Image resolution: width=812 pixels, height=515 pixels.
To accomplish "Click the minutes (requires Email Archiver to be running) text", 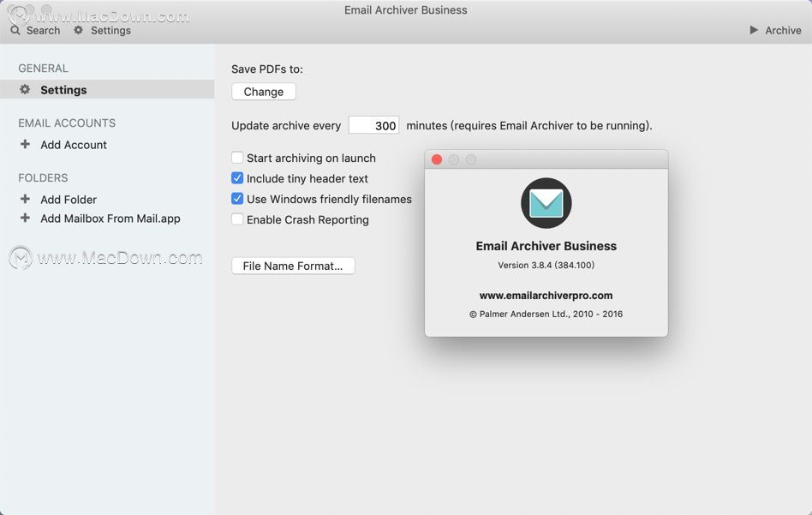I will pyautogui.click(x=528, y=126).
